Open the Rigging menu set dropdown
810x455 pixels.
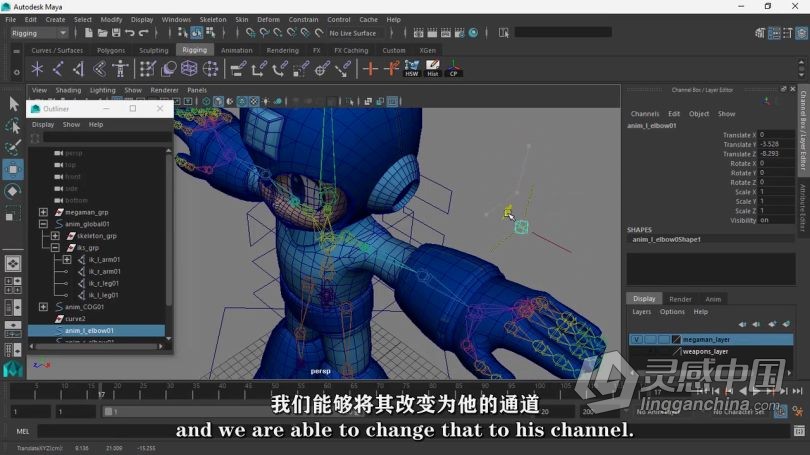pyautogui.click(x=39, y=33)
